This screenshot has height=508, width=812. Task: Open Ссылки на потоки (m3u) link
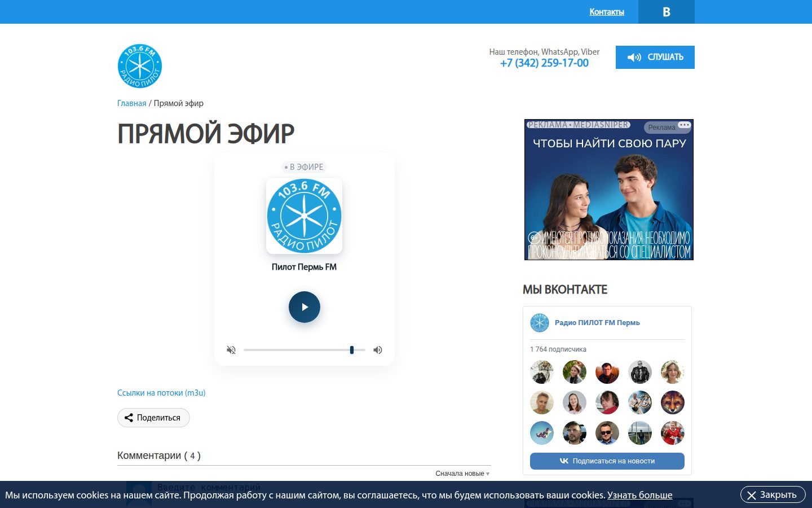[161, 393]
